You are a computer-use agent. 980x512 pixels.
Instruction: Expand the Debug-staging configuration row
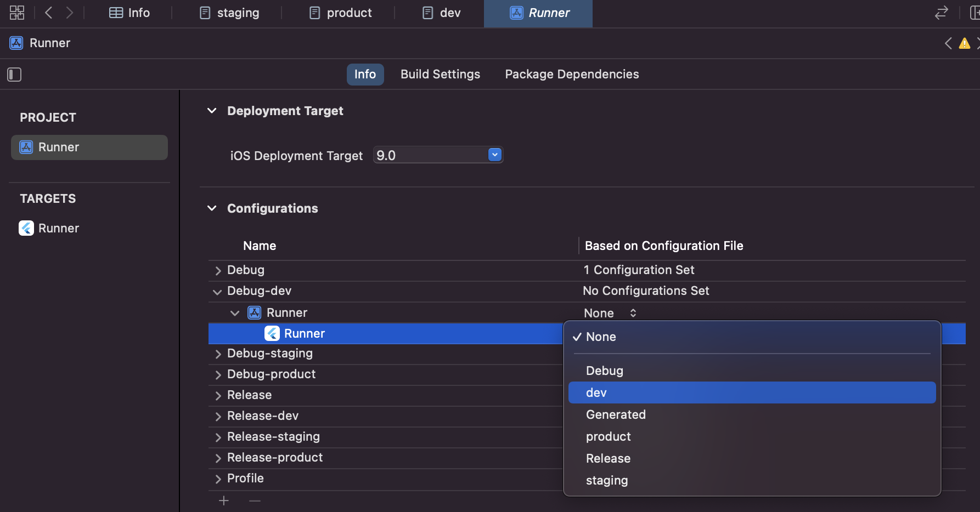pyautogui.click(x=217, y=354)
